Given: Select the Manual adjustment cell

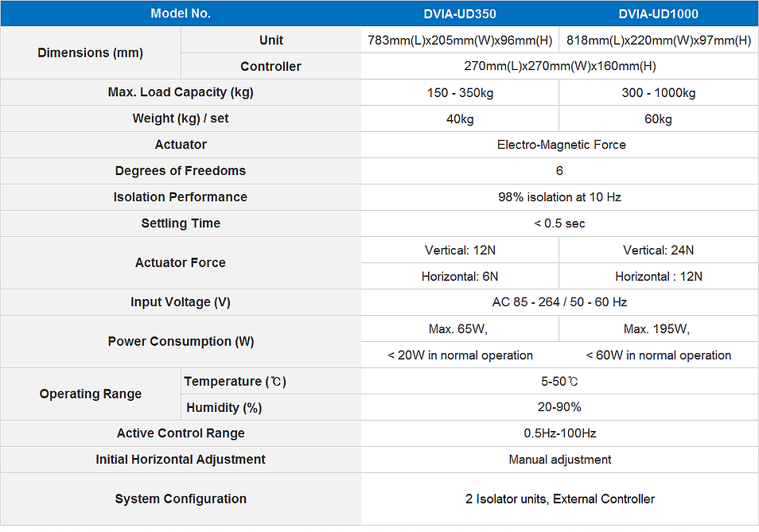Looking at the screenshot, I should point(559,460).
